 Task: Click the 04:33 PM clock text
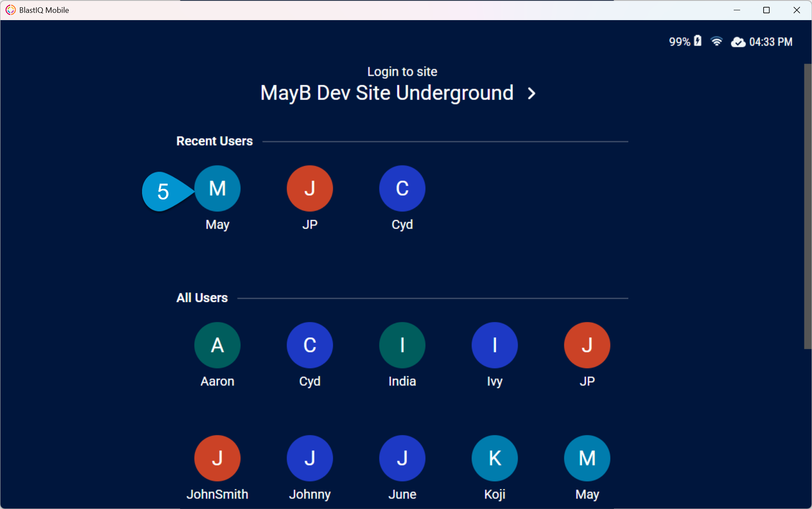pyautogui.click(x=771, y=42)
